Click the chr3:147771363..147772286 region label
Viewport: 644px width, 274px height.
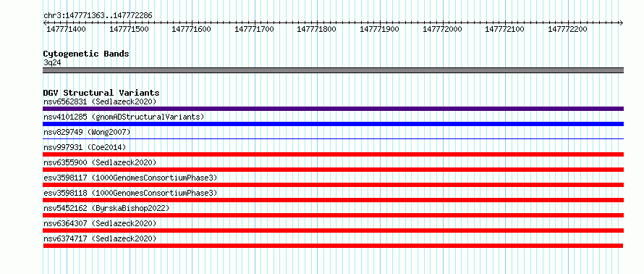pos(98,16)
